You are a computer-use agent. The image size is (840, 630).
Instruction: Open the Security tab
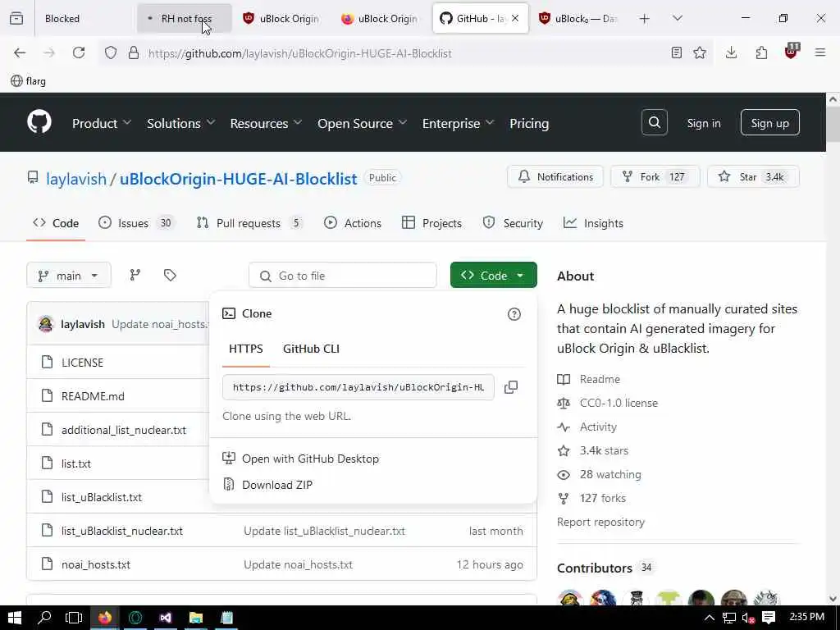click(x=513, y=223)
